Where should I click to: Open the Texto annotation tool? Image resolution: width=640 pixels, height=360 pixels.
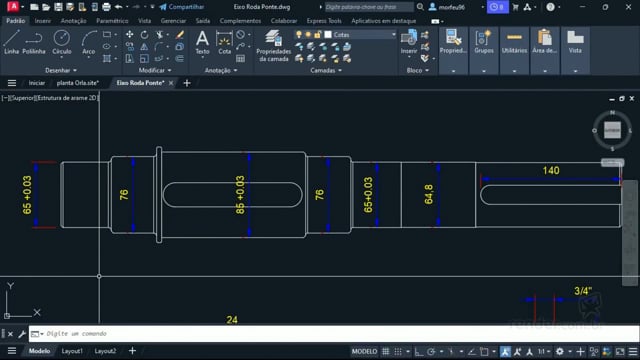202,42
